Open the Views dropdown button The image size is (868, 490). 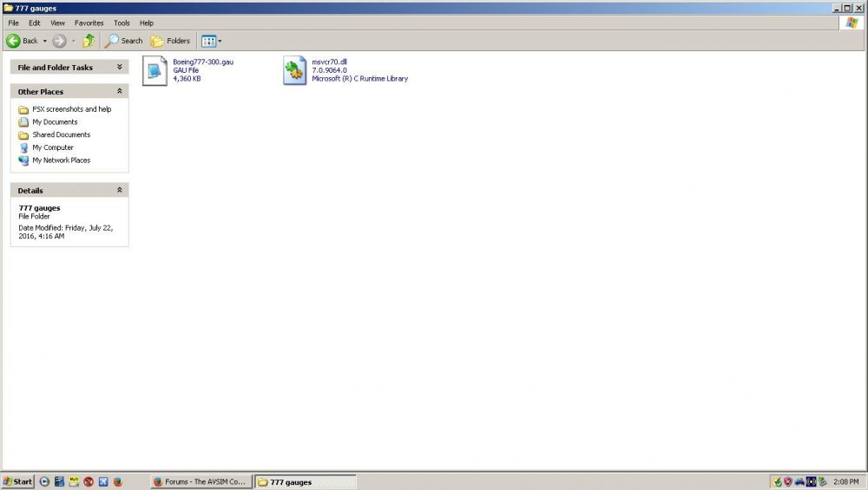point(212,41)
